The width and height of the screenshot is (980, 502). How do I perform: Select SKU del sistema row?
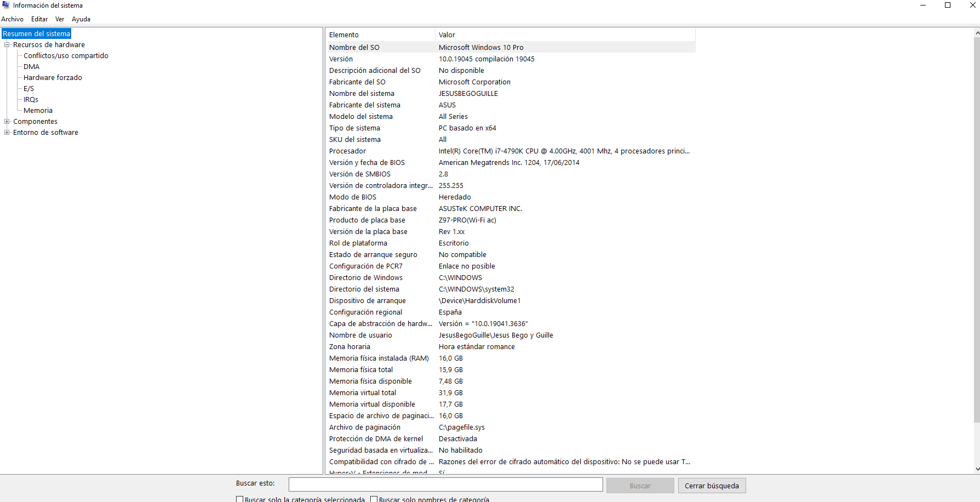(x=511, y=140)
